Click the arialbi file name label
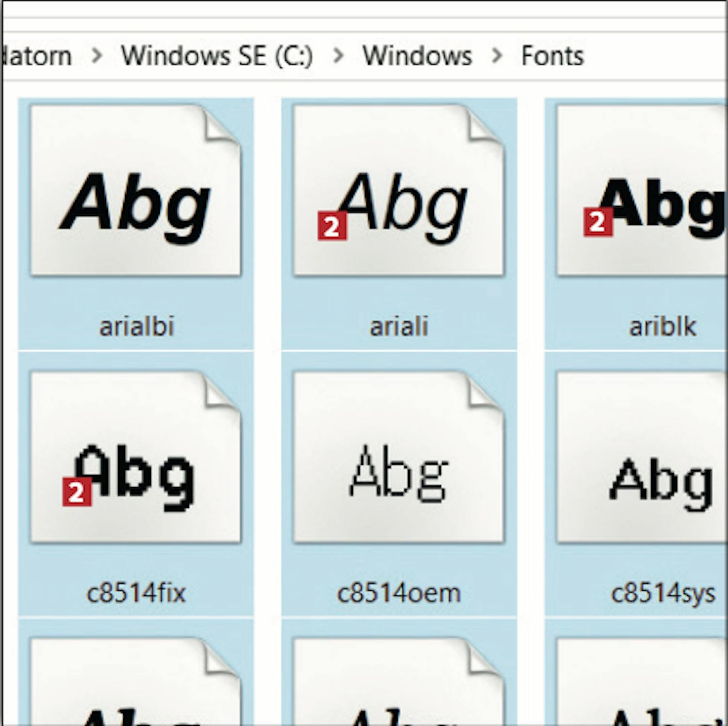 136,326
